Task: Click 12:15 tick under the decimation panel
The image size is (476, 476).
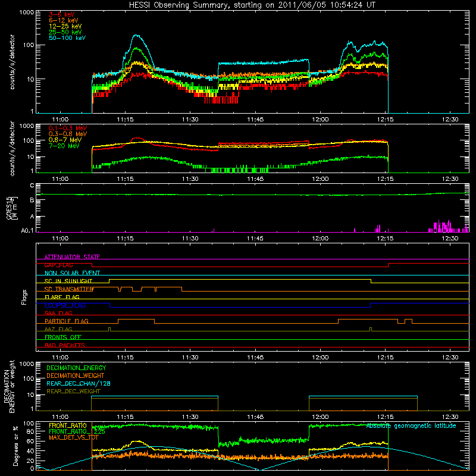Action: coord(385,417)
